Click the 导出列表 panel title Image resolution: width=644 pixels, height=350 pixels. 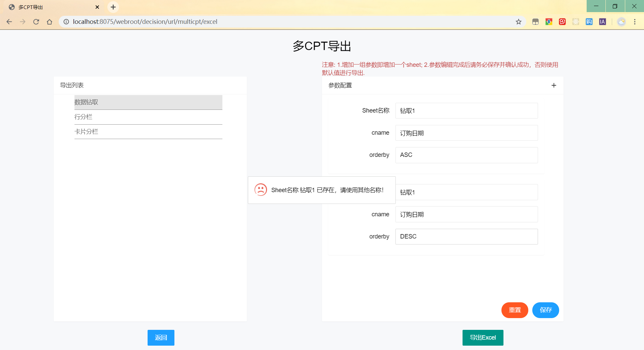click(72, 85)
